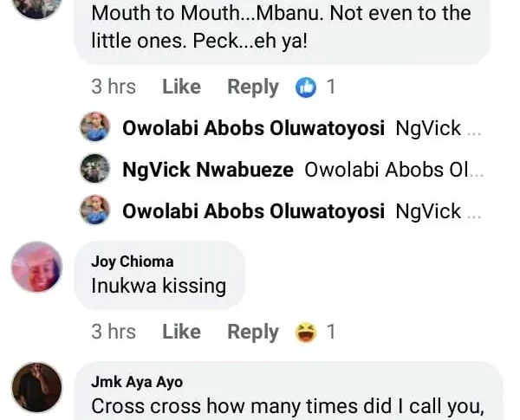Open Joy Chioma's profile picture
This screenshot has width=520, height=420.
click(36, 268)
